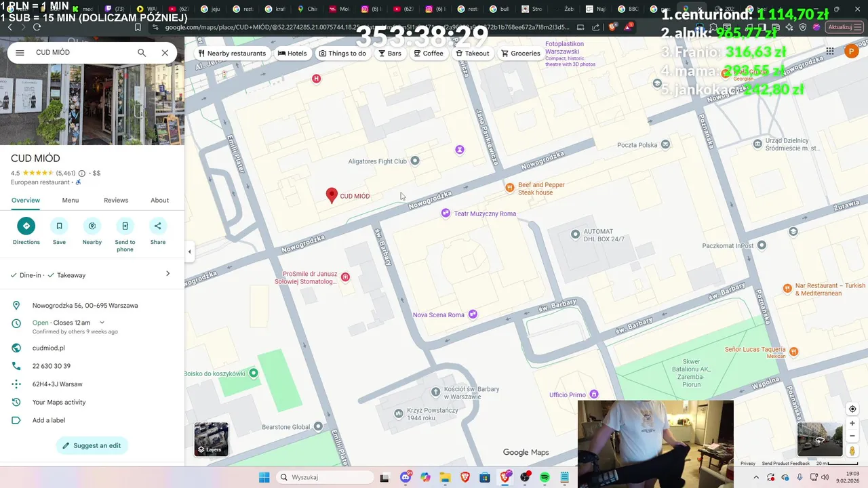
Task: Click address Nowogrodzka 56 row
Action: coord(92,306)
